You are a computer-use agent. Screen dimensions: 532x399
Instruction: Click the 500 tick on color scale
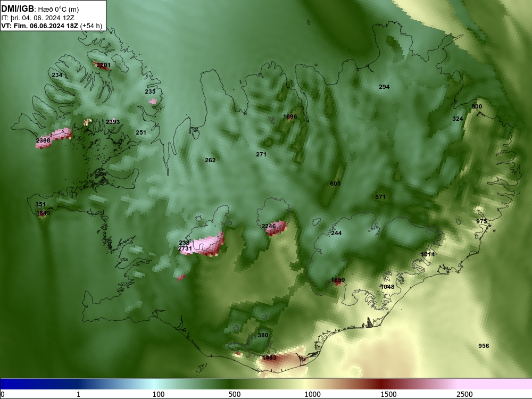(235, 394)
